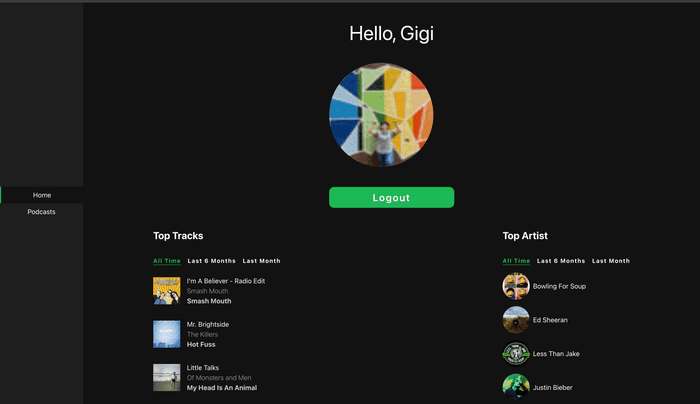This screenshot has width=700, height=404.
Task: Click the green Logout button
Action: (392, 197)
